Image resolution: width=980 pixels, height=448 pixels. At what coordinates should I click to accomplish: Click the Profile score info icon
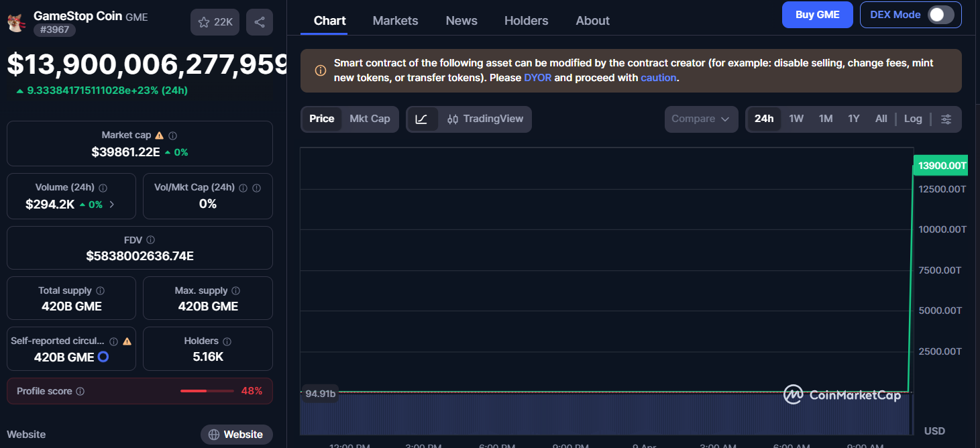(80, 391)
